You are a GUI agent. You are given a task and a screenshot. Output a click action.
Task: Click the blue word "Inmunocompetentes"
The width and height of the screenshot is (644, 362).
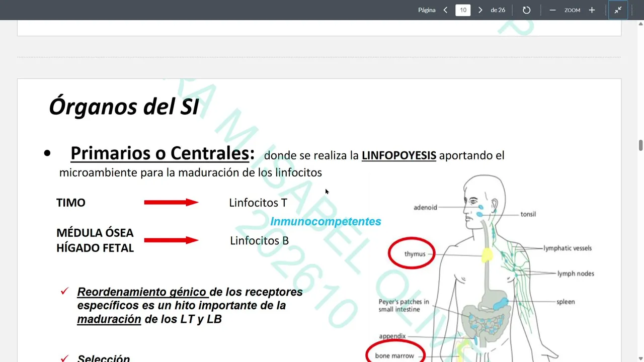326,221
